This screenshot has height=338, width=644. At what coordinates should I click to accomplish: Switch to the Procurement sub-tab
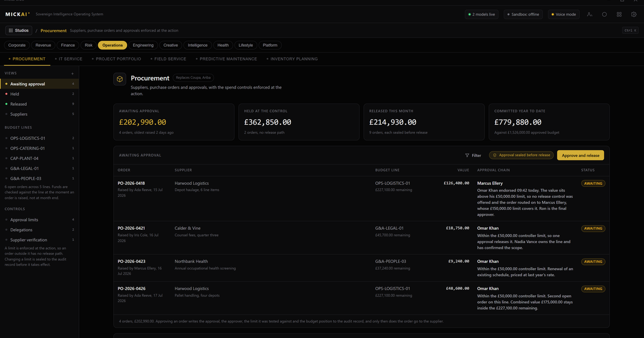click(27, 59)
